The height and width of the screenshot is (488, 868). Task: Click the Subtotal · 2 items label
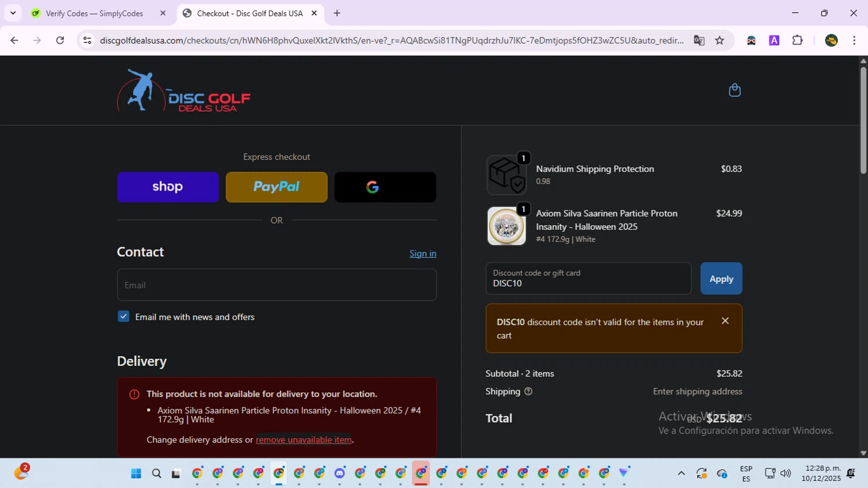[520, 374]
